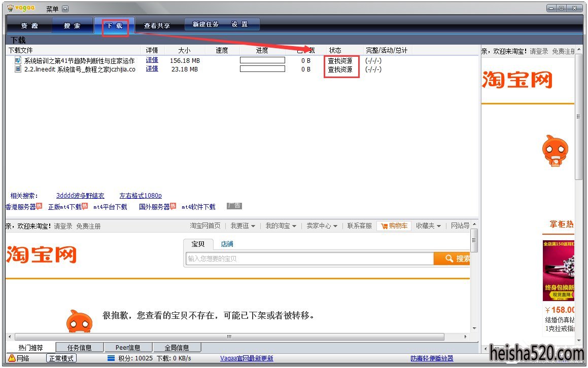Sort by 速度 column header
588x368 pixels.
point(222,50)
